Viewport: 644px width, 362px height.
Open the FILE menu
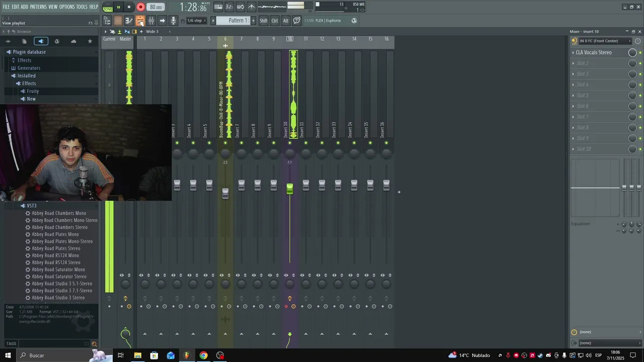[x=6, y=7]
